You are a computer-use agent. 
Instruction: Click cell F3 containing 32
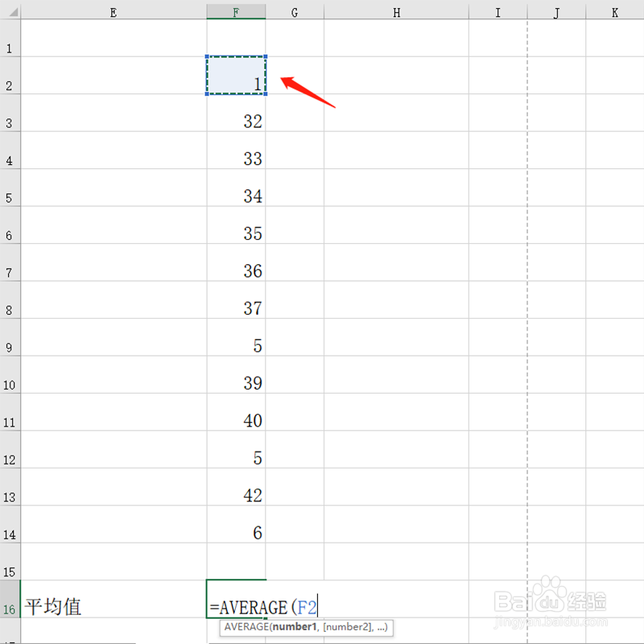coord(236,113)
